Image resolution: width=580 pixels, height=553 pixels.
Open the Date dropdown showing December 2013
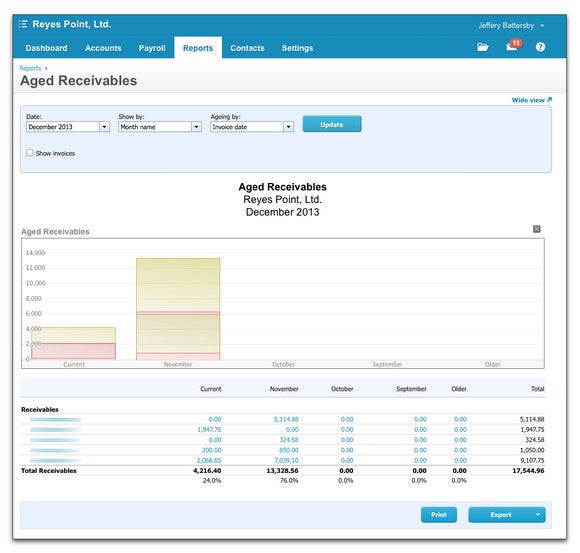[68, 127]
